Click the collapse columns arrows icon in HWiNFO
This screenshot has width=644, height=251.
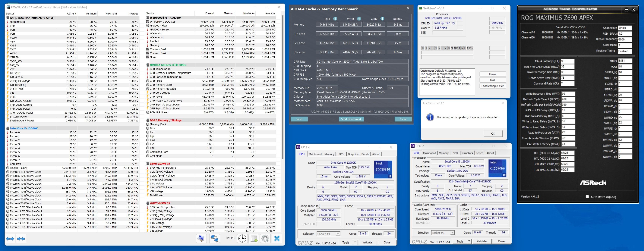pyautogui.click(x=21, y=239)
